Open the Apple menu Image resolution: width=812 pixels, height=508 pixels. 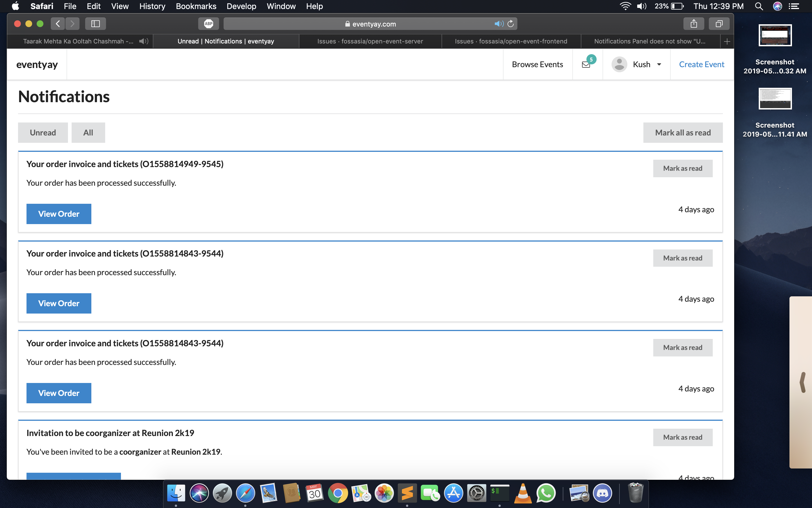coord(16,6)
